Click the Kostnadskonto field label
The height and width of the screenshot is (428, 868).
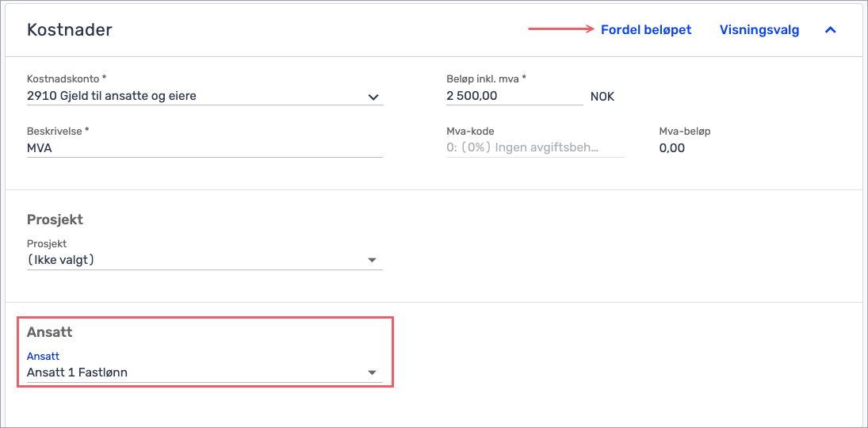coord(67,79)
